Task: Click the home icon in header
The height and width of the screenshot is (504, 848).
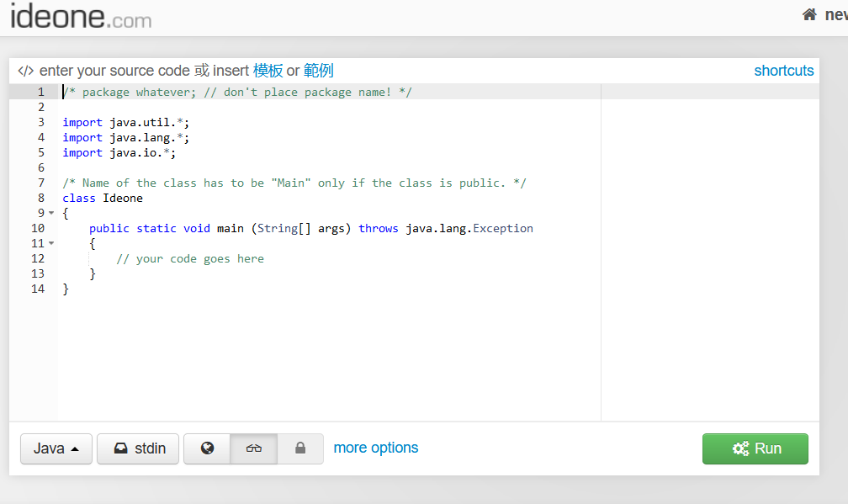Action: coord(809,14)
